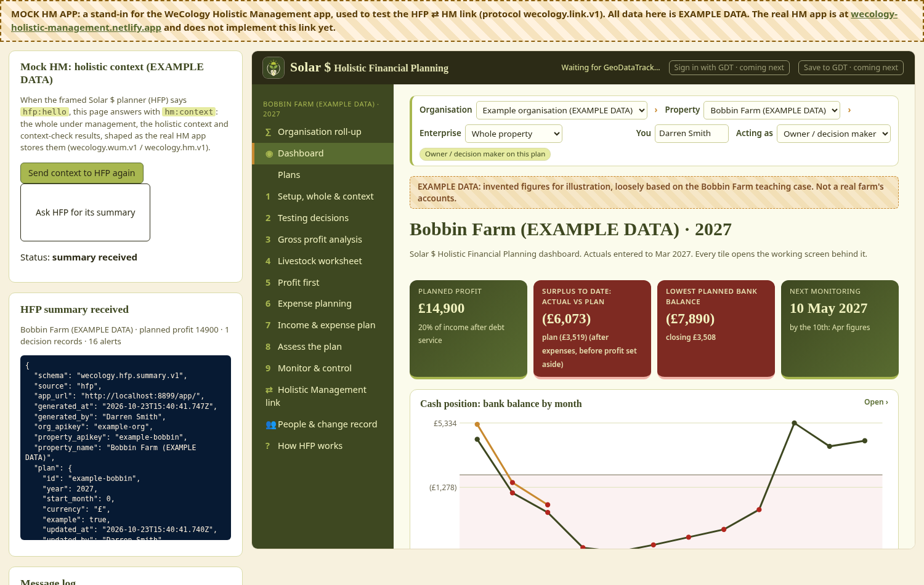This screenshot has height=585, width=924.
Task: Expand the Property dropdown
Action: point(772,110)
